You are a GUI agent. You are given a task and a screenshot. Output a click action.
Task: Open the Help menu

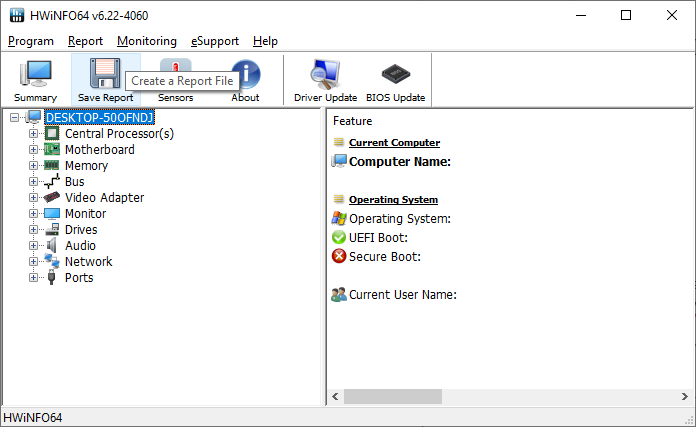click(x=265, y=41)
